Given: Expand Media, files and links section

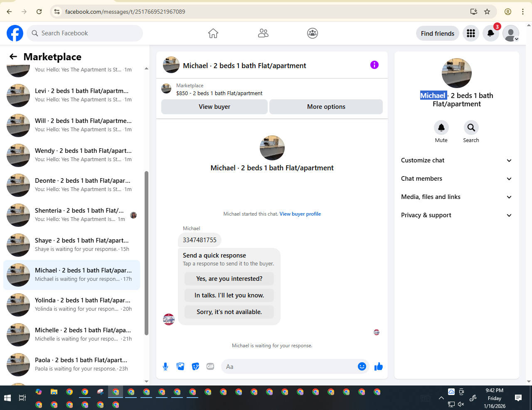Looking at the screenshot, I should point(456,197).
